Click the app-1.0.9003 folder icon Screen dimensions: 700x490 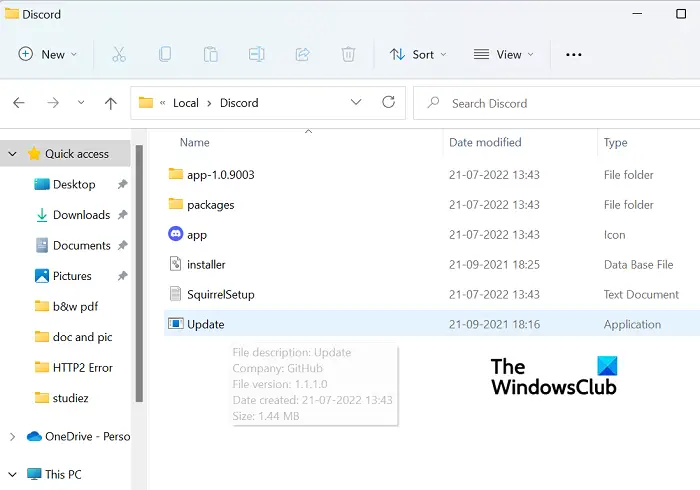(x=175, y=174)
